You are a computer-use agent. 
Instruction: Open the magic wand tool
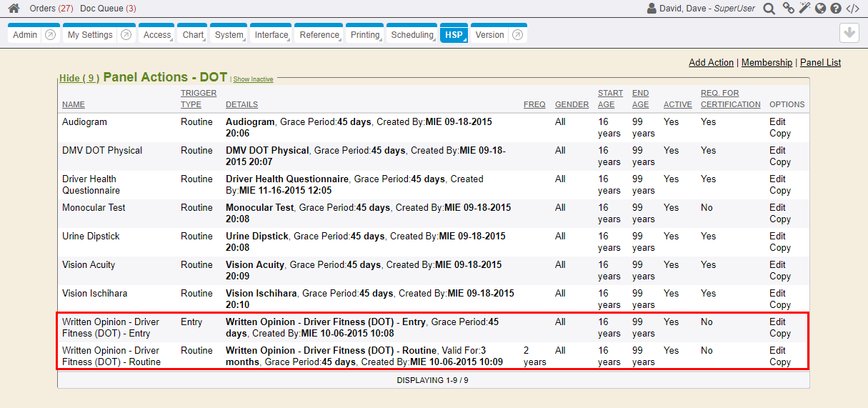tap(804, 9)
